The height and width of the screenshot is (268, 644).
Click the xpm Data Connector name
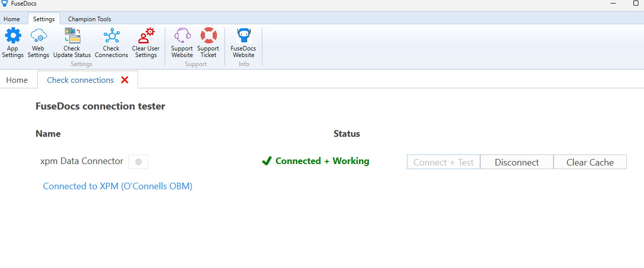coord(82,161)
